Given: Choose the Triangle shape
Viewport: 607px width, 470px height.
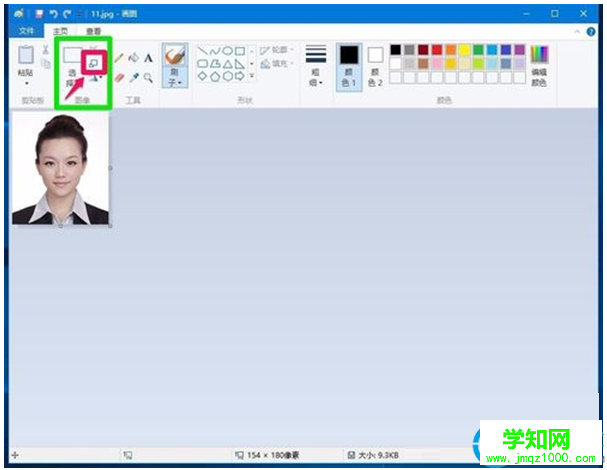Looking at the screenshot, I should pyautogui.click(x=228, y=63).
